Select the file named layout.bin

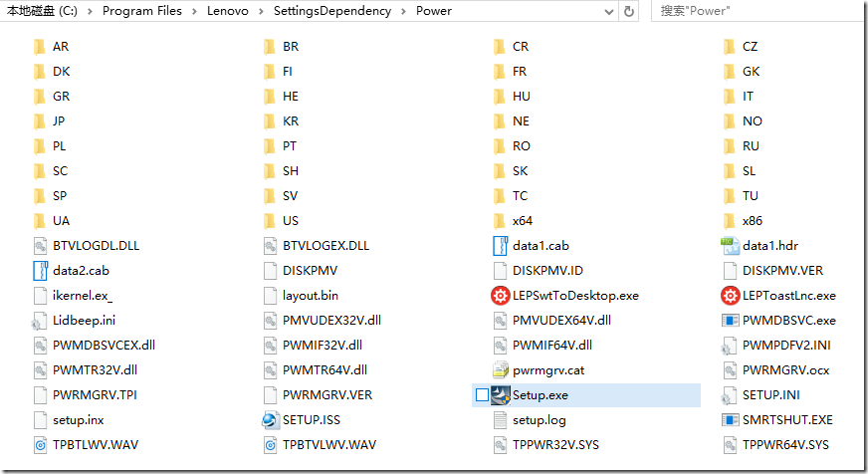tap(310, 296)
